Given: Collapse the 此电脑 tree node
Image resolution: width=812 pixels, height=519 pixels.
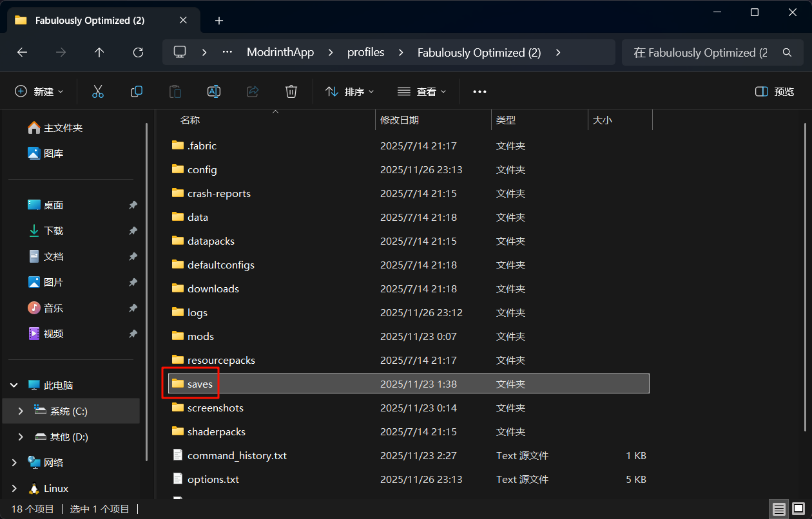Looking at the screenshot, I should tap(14, 385).
